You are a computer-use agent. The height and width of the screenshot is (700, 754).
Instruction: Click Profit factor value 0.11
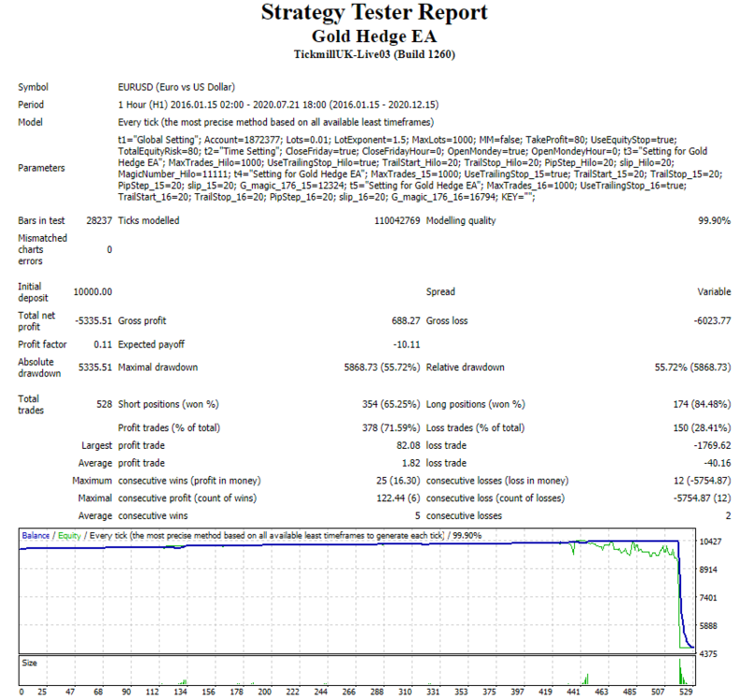[103, 344]
